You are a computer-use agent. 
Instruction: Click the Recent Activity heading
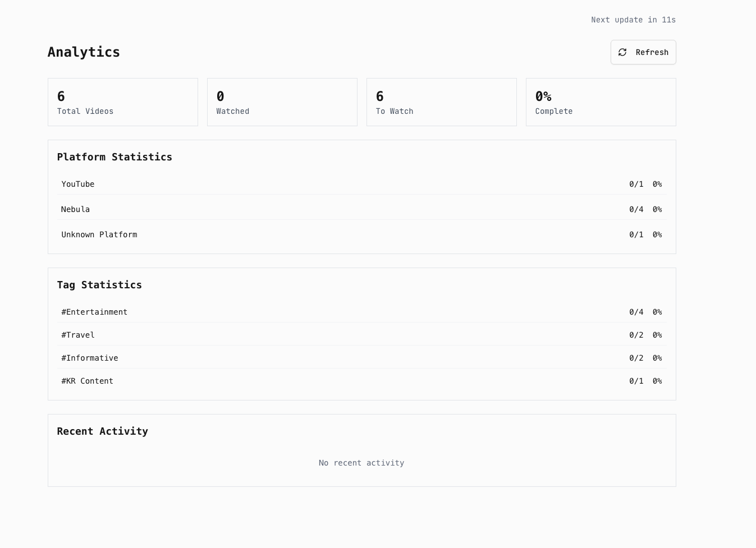103,431
